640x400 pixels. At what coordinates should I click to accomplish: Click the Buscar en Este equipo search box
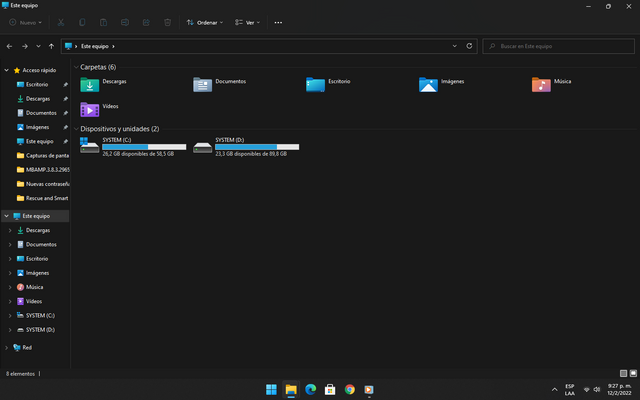click(558, 46)
